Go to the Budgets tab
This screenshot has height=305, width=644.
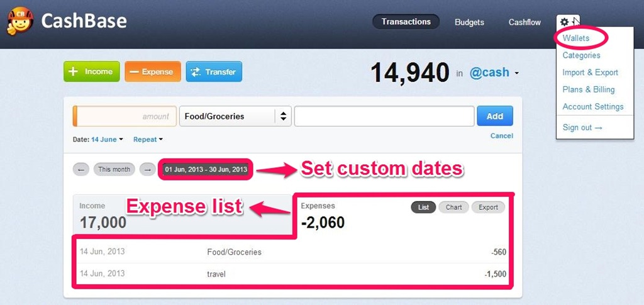point(469,22)
